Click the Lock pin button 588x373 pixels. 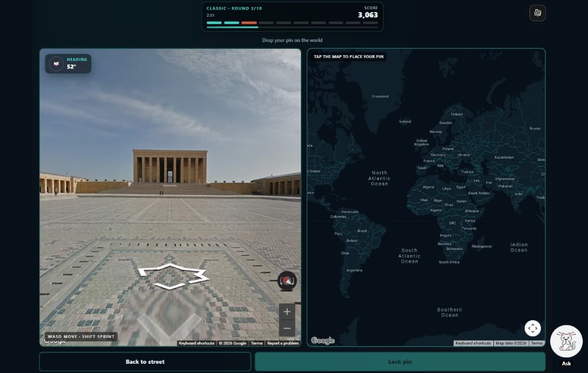400,362
